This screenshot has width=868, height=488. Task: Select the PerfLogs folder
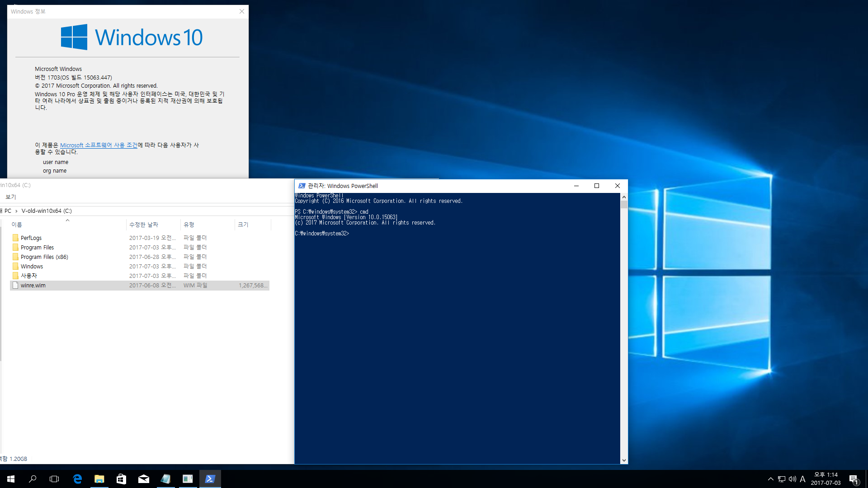pyautogui.click(x=140, y=238)
